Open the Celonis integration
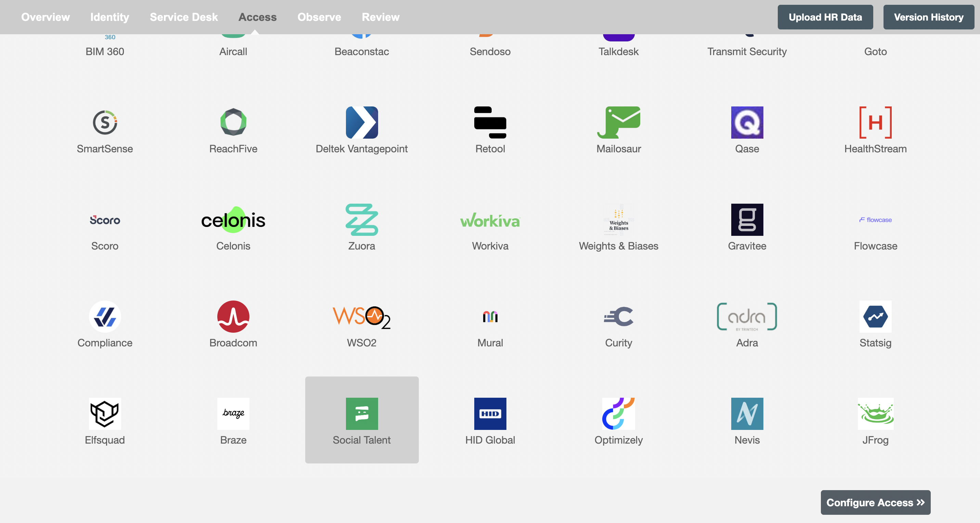Image resolution: width=980 pixels, height=523 pixels. coord(233,226)
